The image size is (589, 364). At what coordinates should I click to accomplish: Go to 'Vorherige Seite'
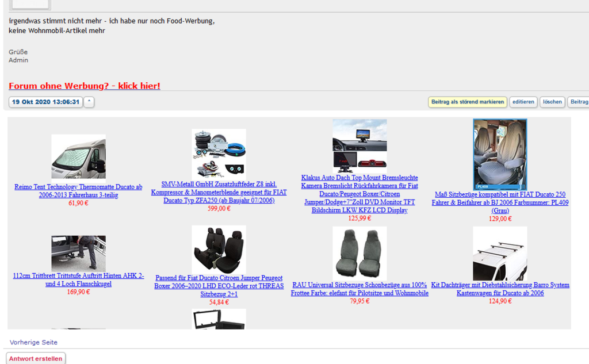(x=33, y=342)
